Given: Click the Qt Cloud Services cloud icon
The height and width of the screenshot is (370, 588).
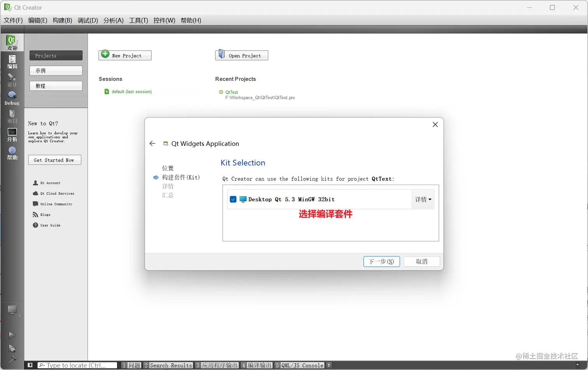Looking at the screenshot, I should (x=35, y=193).
